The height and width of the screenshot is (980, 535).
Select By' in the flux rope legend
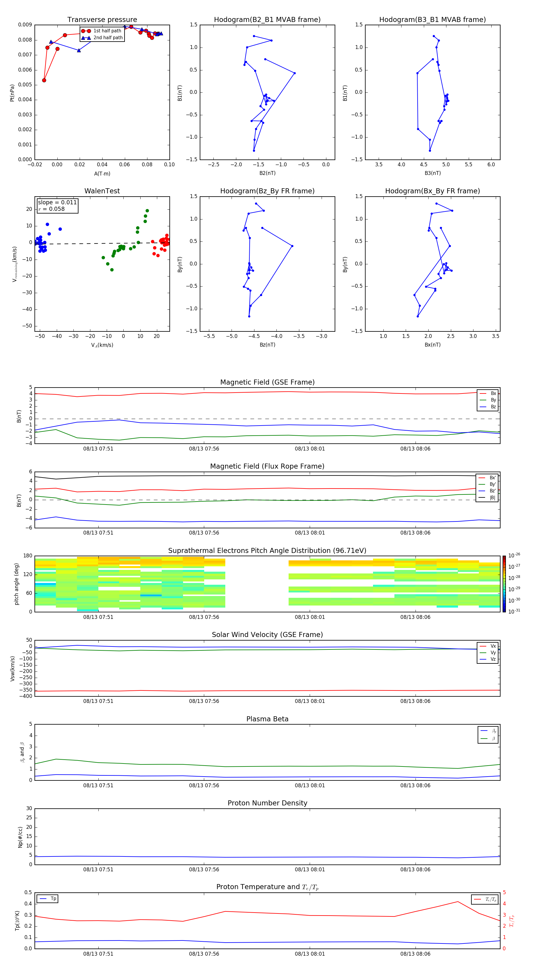pyautogui.click(x=487, y=484)
